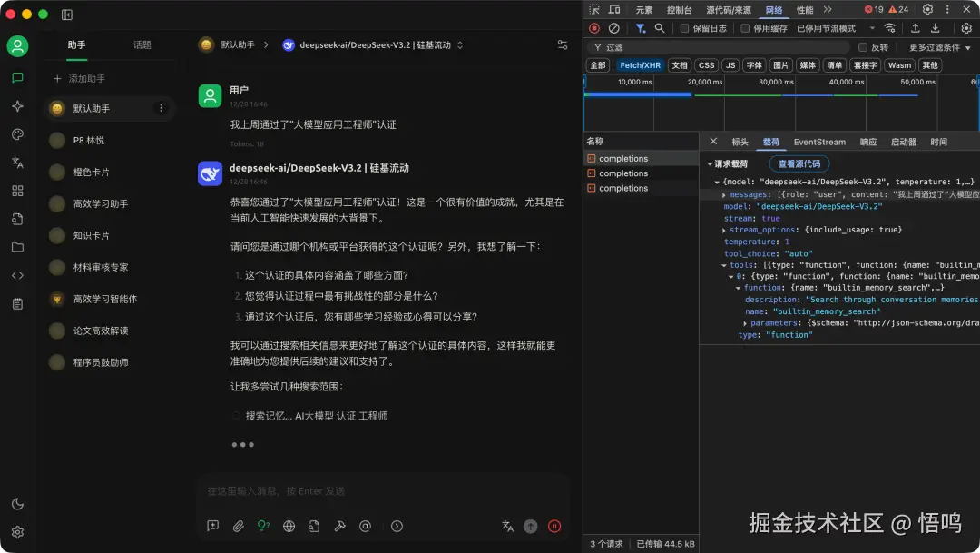Focus the chat message input field
This screenshot has height=553, width=980.
(383, 491)
